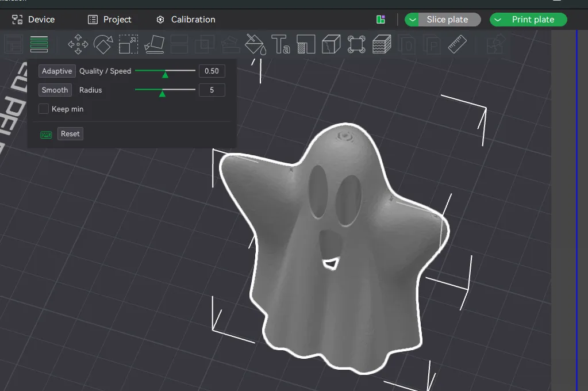Click the Quality / Speed 0.50 field
This screenshot has width=588, height=391.
click(x=212, y=71)
